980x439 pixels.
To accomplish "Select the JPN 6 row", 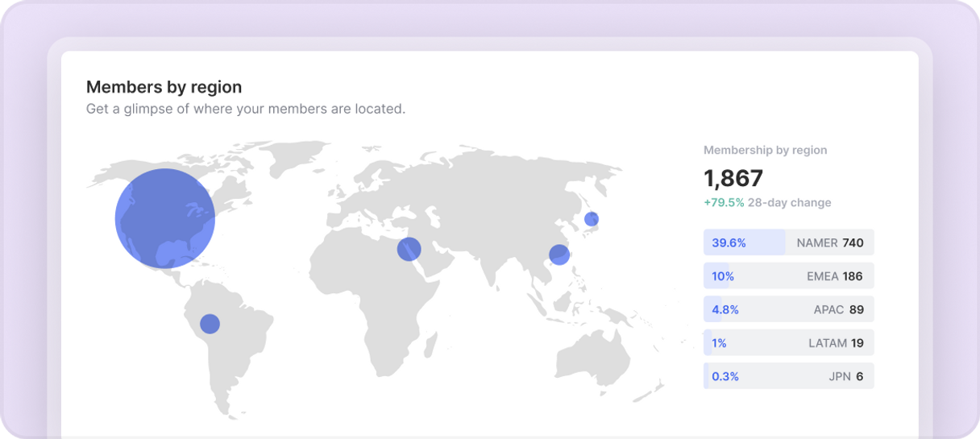I will pyautogui.click(x=789, y=376).
